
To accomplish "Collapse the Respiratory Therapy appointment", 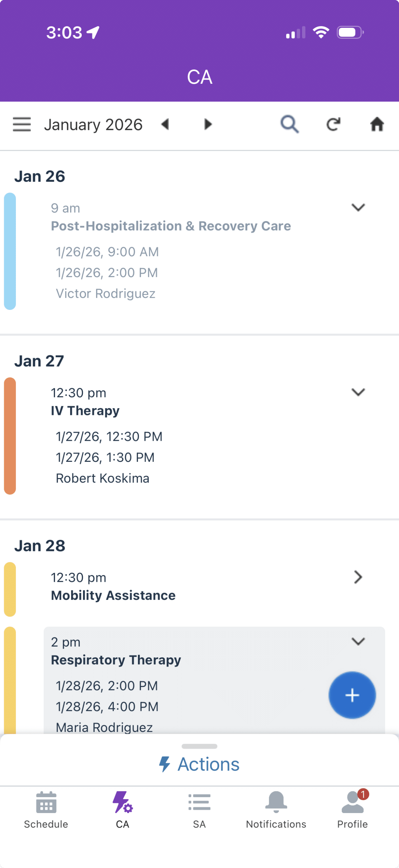I will 358,641.
